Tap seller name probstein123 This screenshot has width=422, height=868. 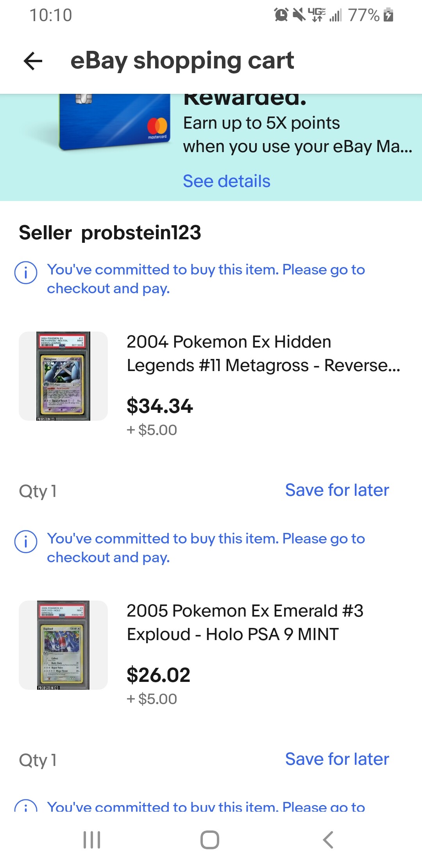[x=141, y=233]
